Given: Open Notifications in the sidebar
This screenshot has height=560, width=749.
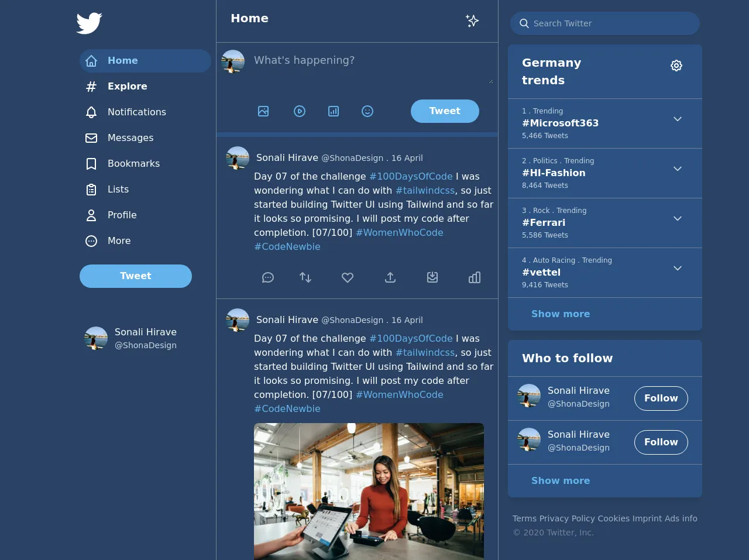Looking at the screenshot, I should pos(136,112).
